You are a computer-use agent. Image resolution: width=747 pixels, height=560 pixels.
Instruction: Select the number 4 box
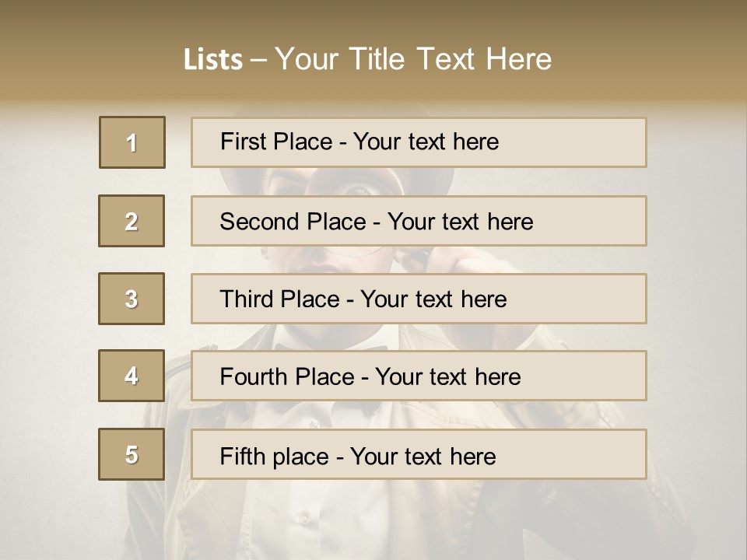coord(132,376)
